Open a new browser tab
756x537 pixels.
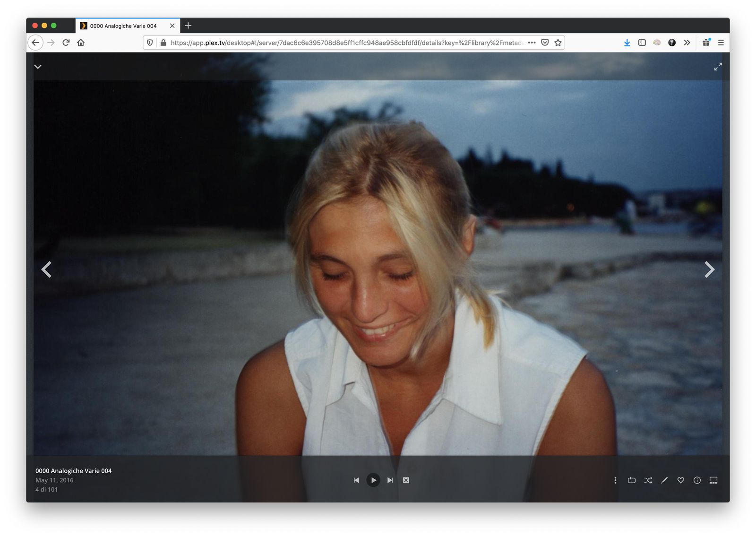pyautogui.click(x=188, y=26)
